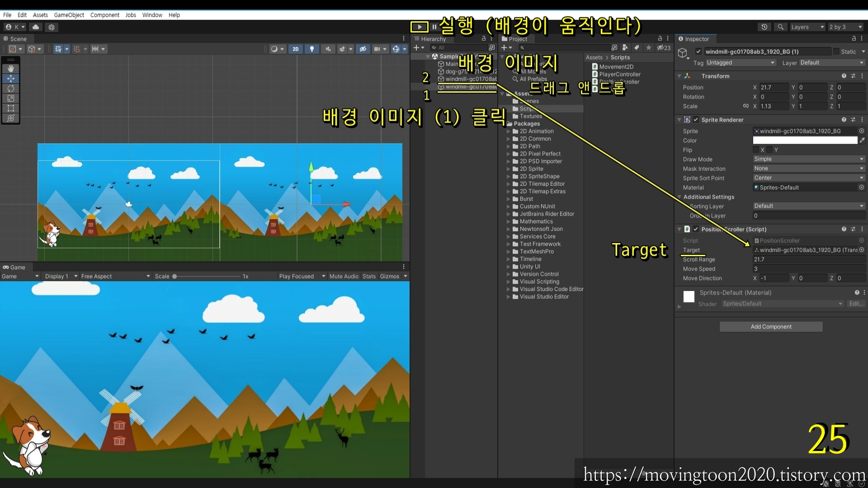868x488 pixels.
Task: Toggle Scene lighting bulb
Action: [x=312, y=49]
